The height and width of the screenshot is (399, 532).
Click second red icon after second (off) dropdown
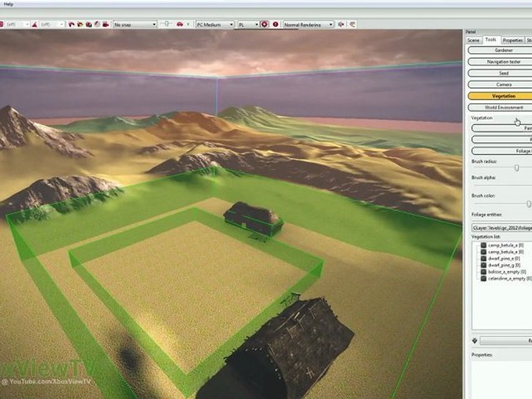[x=80, y=24]
